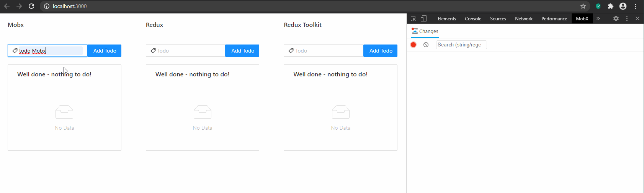The height and width of the screenshot is (193, 644).
Task: Click the tag icon in Redux input
Action: 153,51
